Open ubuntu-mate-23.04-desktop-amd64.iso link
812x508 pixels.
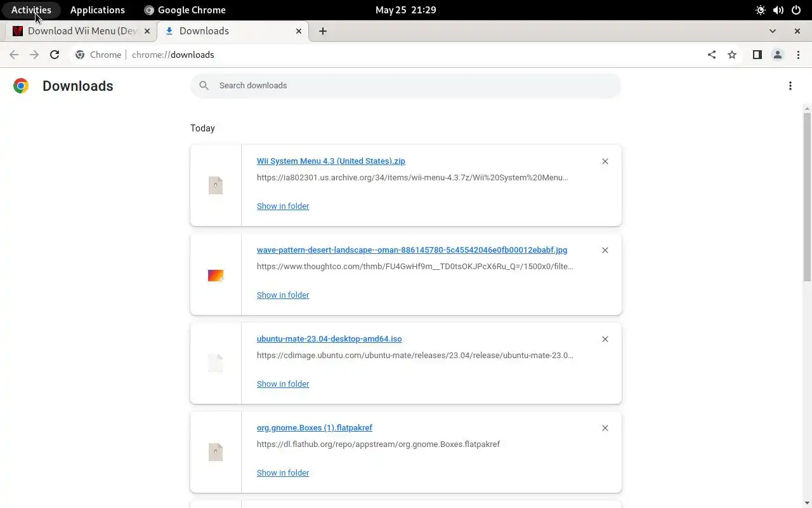pyautogui.click(x=329, y=339)
